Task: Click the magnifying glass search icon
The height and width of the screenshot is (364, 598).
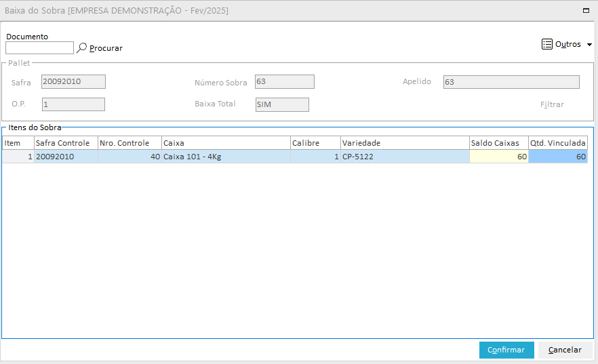Action: [81, 48]
